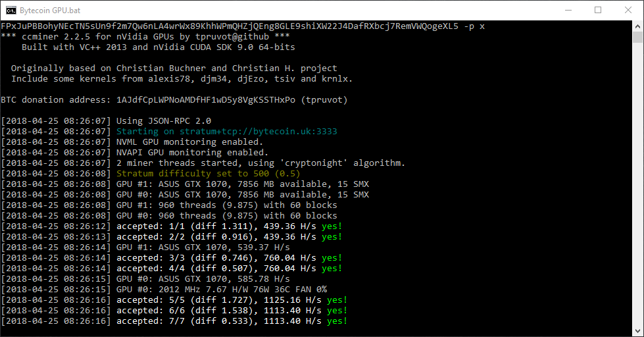Screen dimensions: 644x337
Task: Click the vertical scrollbar thumb
Action: pos(637,37)
